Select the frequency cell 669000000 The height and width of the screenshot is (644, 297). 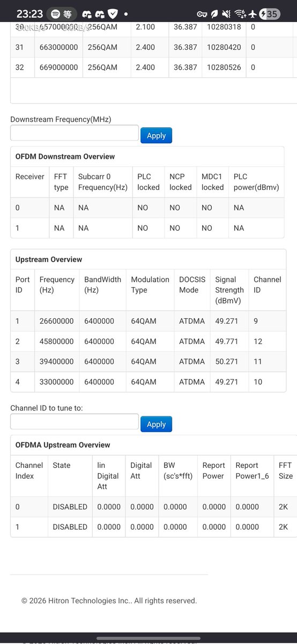58,68
